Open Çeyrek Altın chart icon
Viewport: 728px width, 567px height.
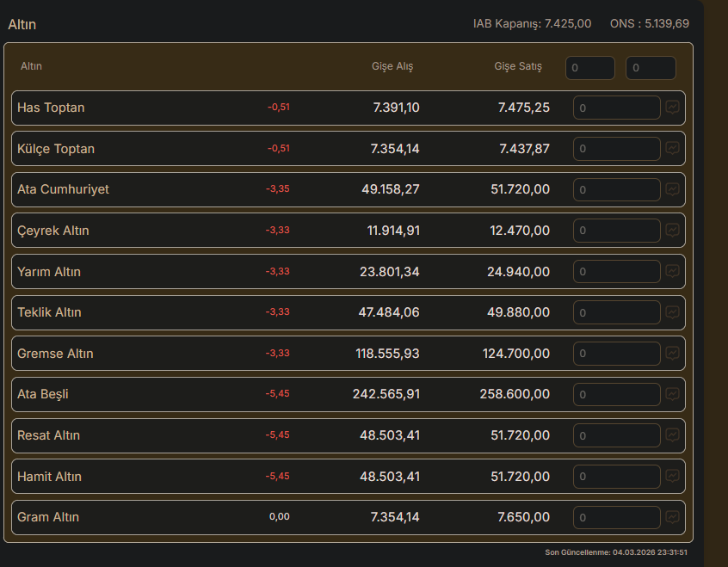tap(672, 230)
